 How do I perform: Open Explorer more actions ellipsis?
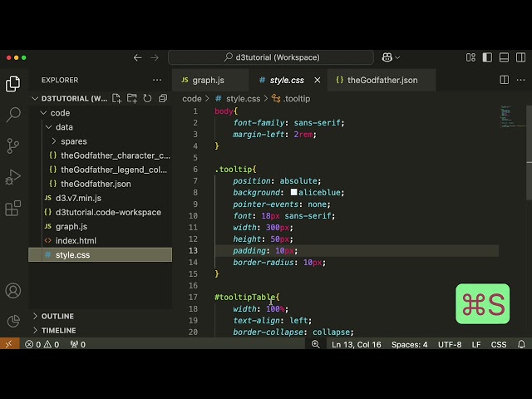pyautogui.click(x=157, y=80)
